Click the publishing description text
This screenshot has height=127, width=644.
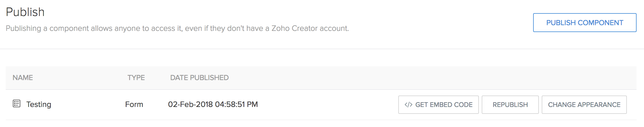(x=177, y=28)
